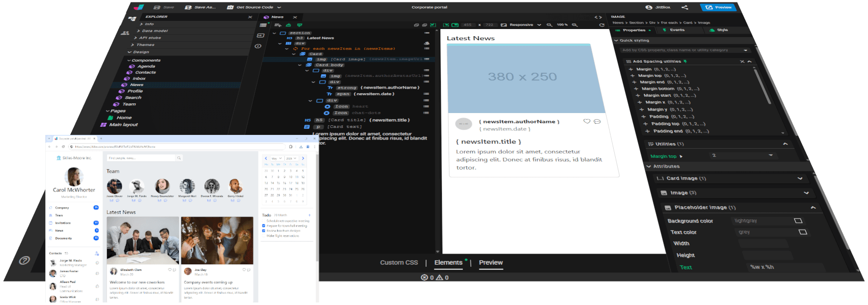The image size is (868, 305).
Task: Click the Save button
Action: pos(164,8)
